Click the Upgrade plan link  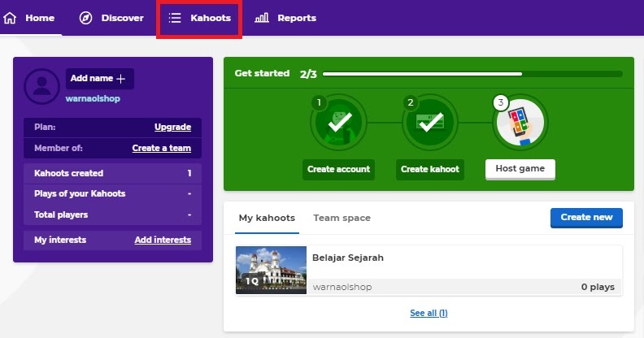pos(172,128)
